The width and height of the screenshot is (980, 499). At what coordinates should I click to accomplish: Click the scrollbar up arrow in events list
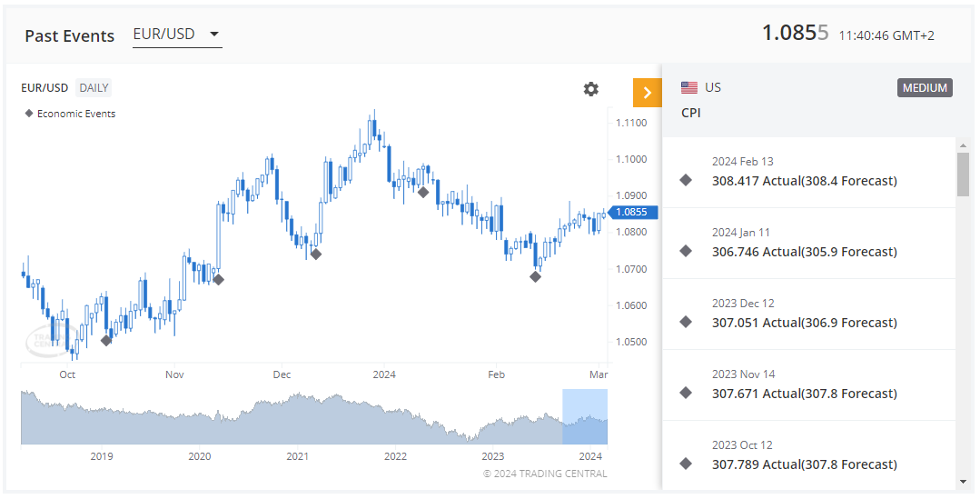(963, 145)
